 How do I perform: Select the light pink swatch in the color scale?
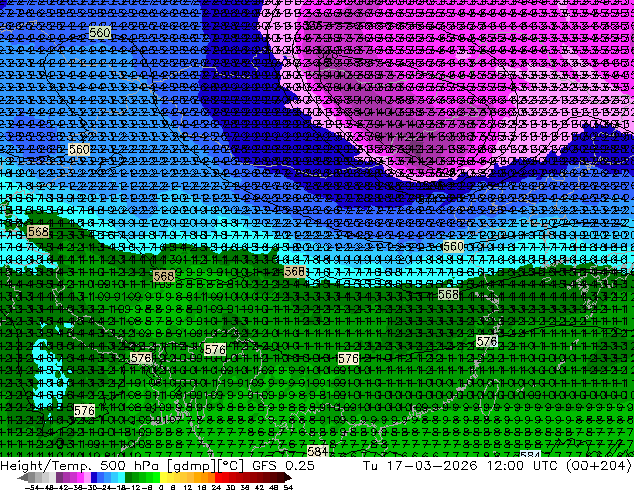pyautogui.click(x=87, y=477)
